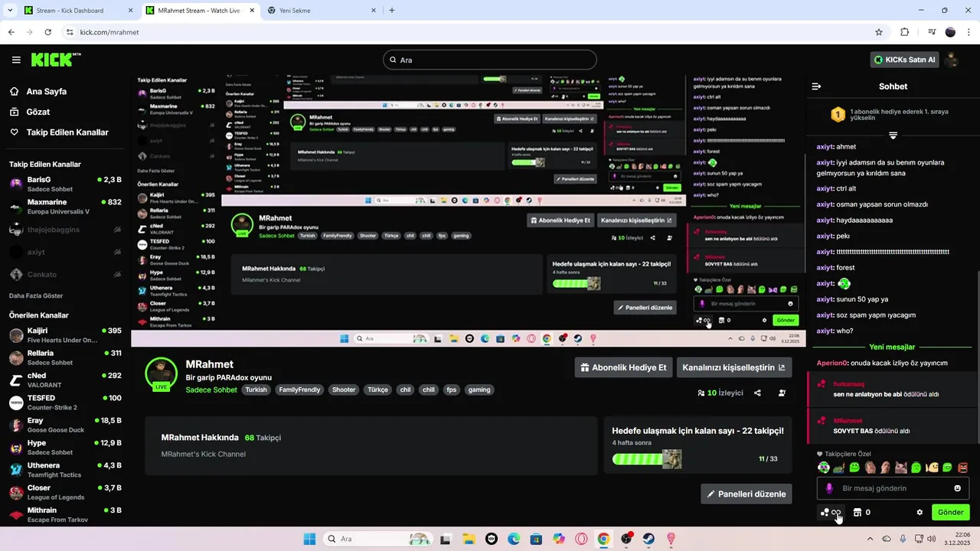
Task: Click Abonelik Hediye Et button
Action: 623,367
